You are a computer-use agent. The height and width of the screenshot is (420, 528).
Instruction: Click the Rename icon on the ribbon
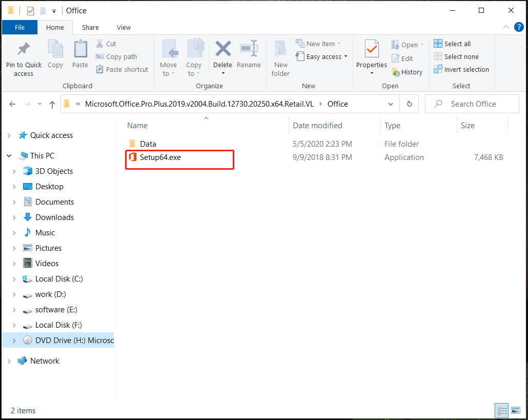[249, 56]
